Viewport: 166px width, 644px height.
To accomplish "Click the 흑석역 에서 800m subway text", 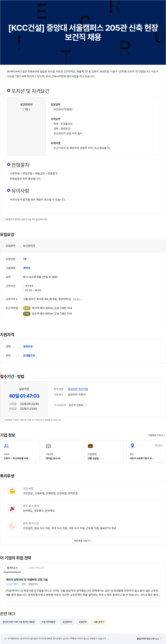I will [52, 308].
